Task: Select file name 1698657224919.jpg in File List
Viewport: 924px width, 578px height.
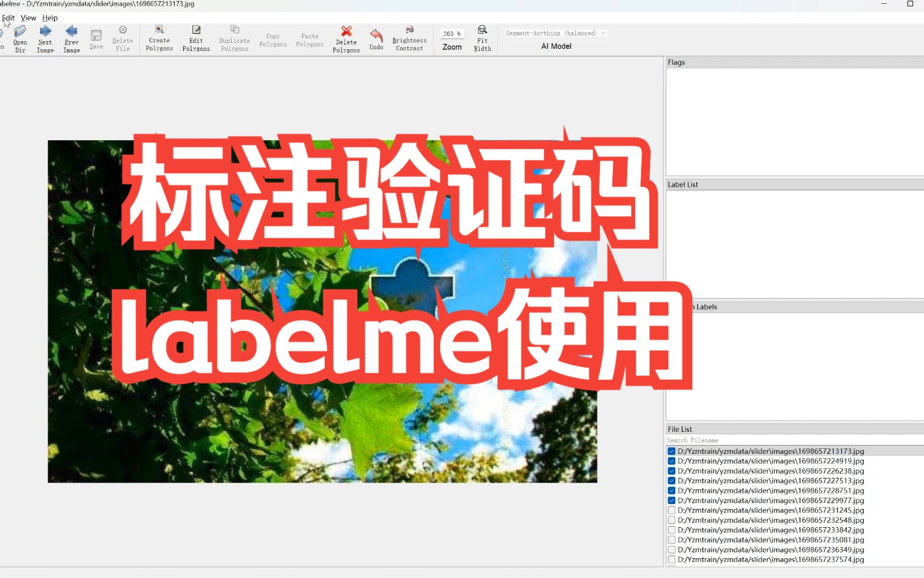Action: (x=771, y=461)
